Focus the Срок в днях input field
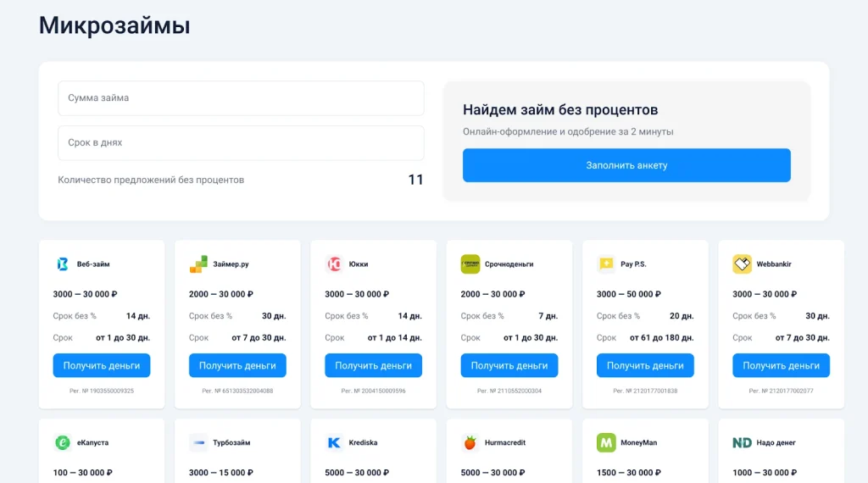This screenshot has width=868, height=483. coord(241,142)
